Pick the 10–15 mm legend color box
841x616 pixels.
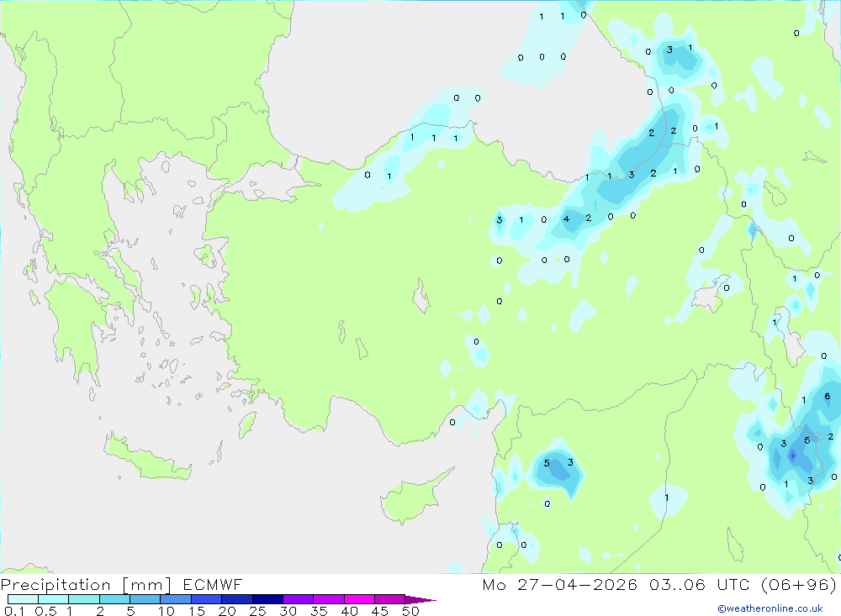[x=176, y=599]
